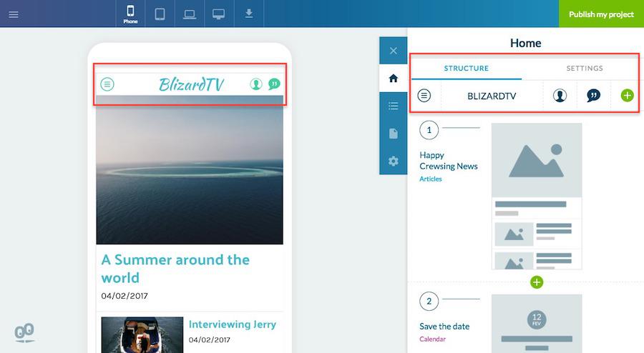Click the download icon in toolbar

point(249,14)
